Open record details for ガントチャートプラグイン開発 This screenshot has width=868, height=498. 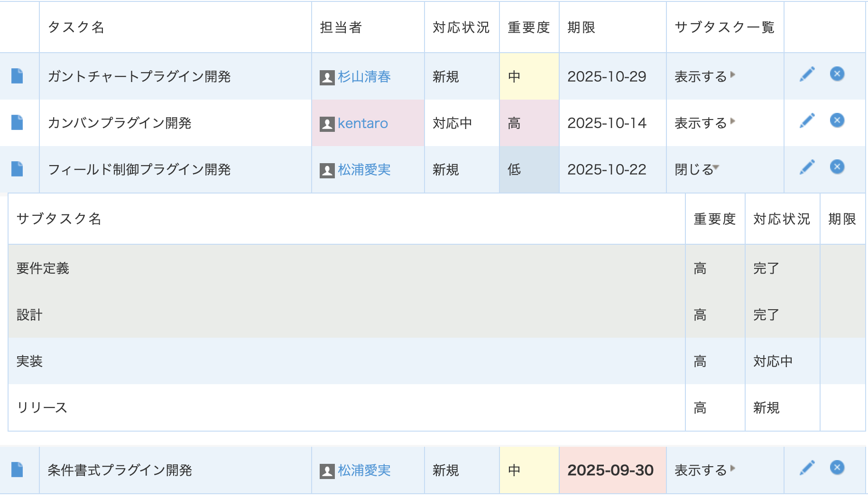coord(17,76)
